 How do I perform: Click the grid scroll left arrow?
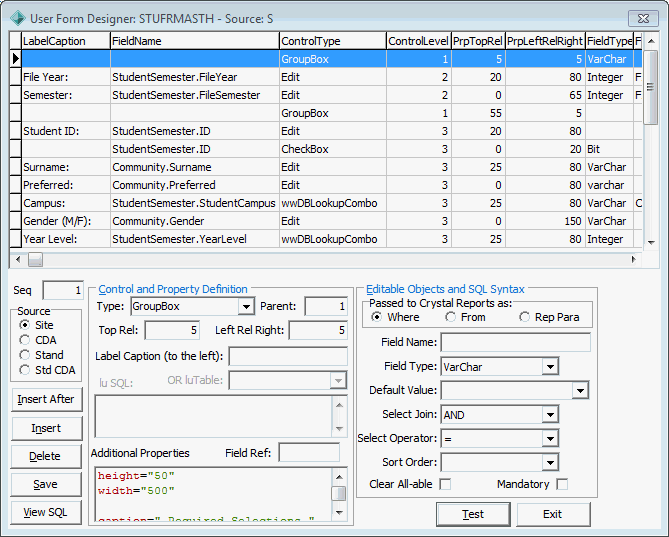click(x=18, y=259)
